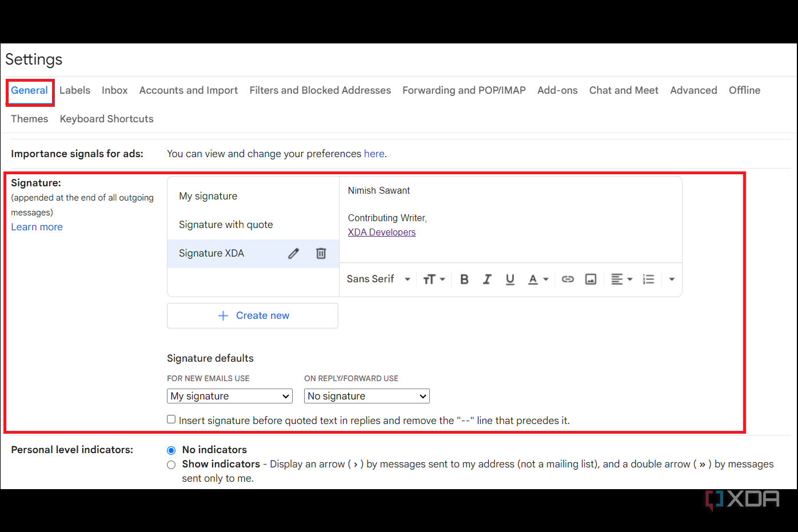Open For New Emails Use signature dropdown
The image size is (798, 532).
point(230,396)
